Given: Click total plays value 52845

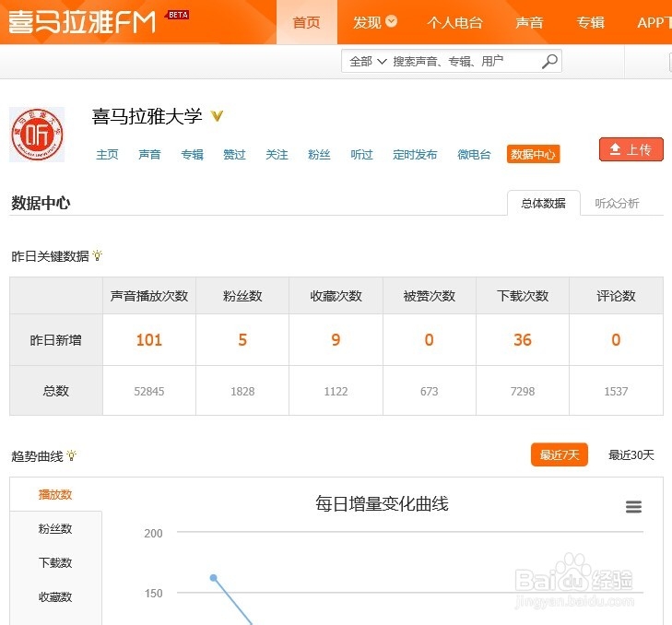Looking at the screenshot, I should (149, 391).
